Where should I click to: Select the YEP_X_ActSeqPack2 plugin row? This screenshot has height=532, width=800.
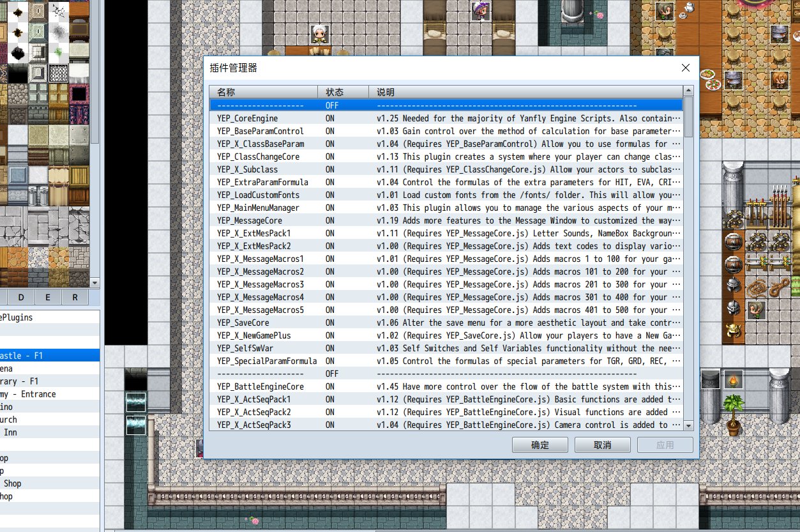[x=446, y=412]
